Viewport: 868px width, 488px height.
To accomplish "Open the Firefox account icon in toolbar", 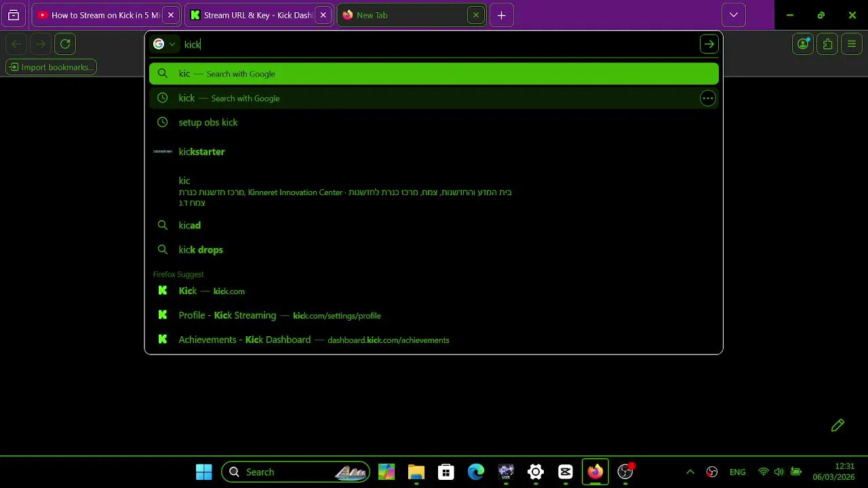I will click(x=804, y=44).
